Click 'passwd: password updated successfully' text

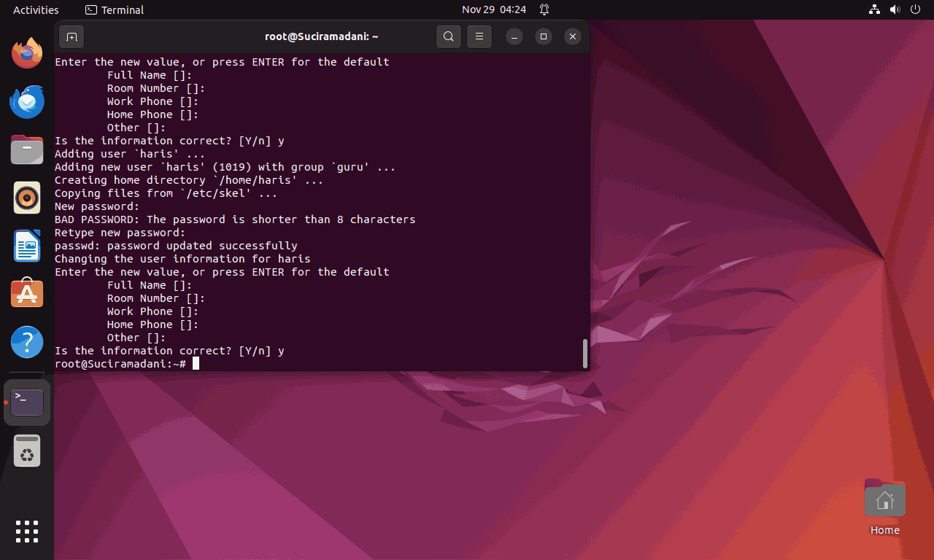tap(176, 246)
